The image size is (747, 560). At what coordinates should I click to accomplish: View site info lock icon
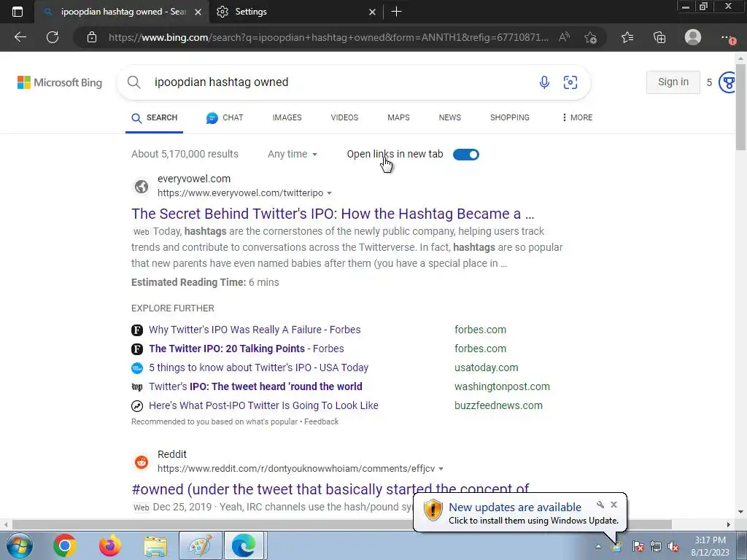click(92, 37)
